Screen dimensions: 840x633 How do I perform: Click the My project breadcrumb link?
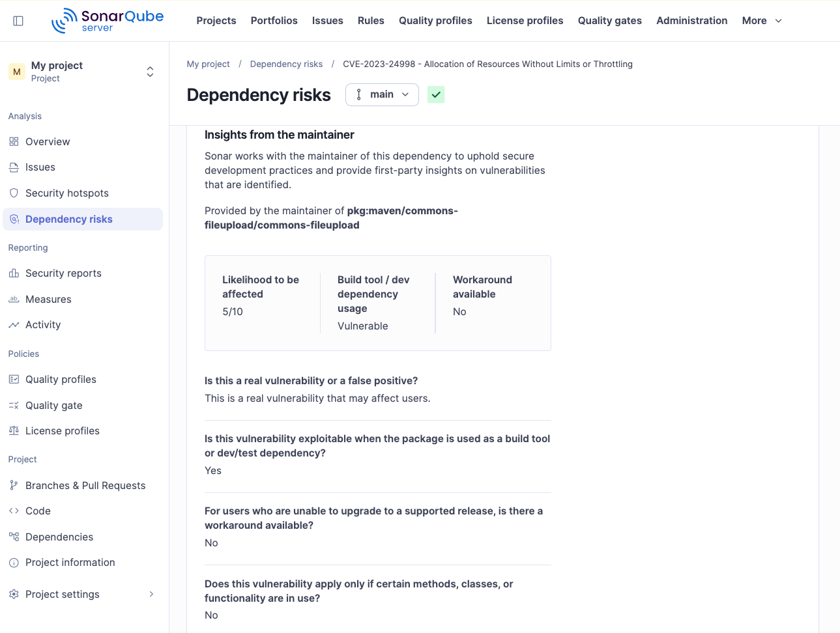click(x=208, y=64)
